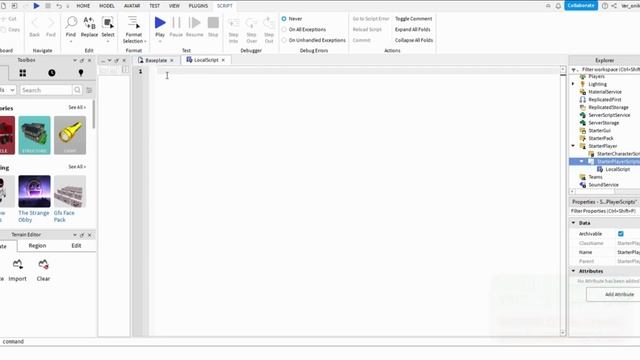Open the Toolbox category dropdown

8,90
